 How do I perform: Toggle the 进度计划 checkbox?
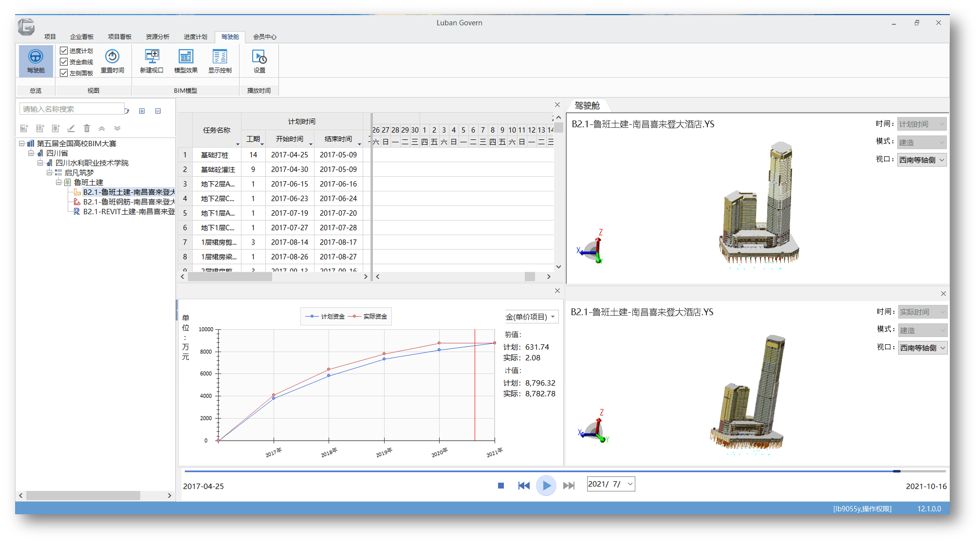tap(64, 51)
